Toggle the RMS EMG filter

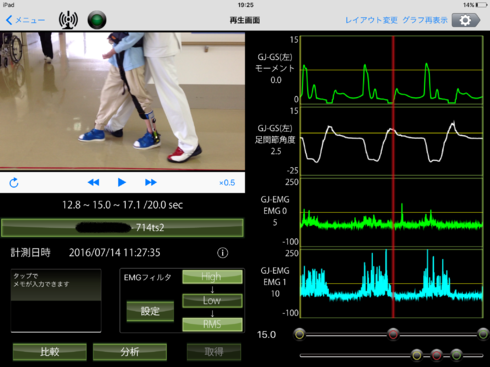(212, 324)
